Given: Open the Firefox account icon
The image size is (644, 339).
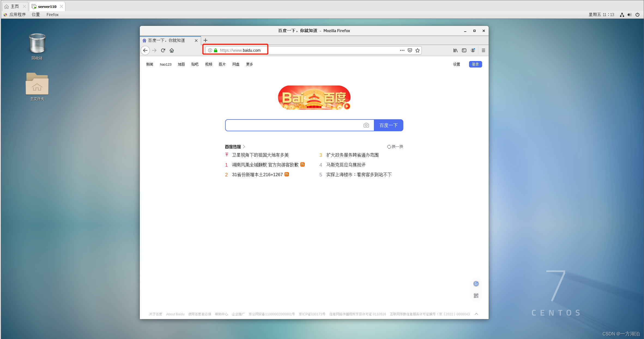Looking at the screenshot, I should pyautogui.click(x=473, y=50).
